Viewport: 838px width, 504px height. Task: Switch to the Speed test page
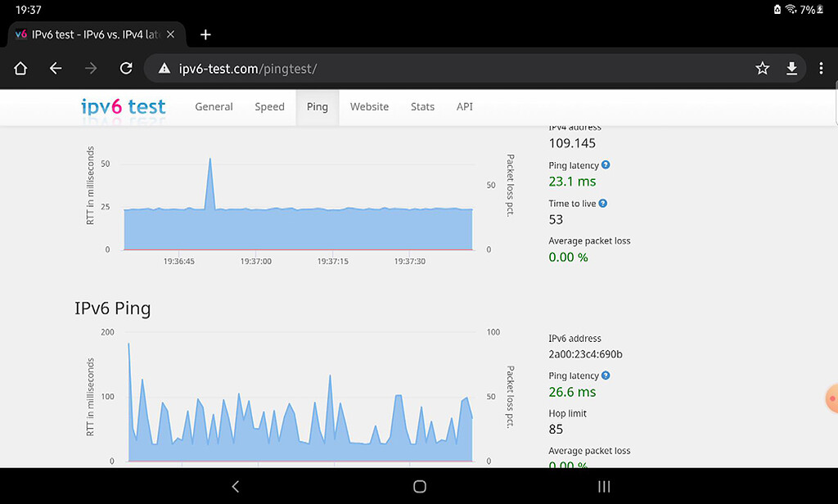[x=269, y=106]
